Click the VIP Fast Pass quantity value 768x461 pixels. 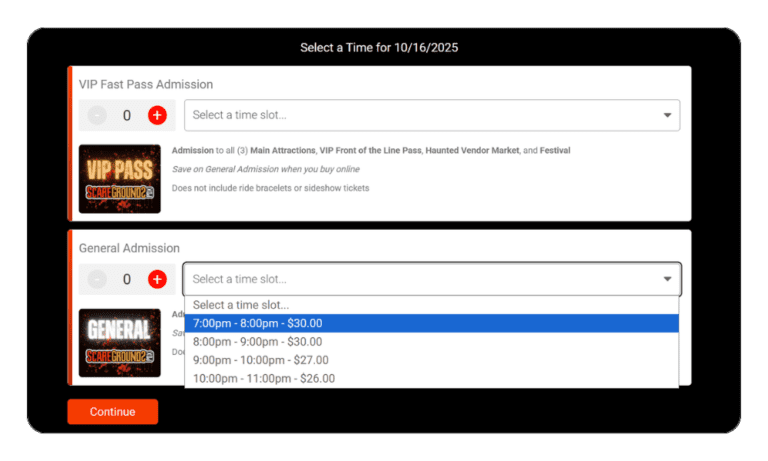point(127,115)
